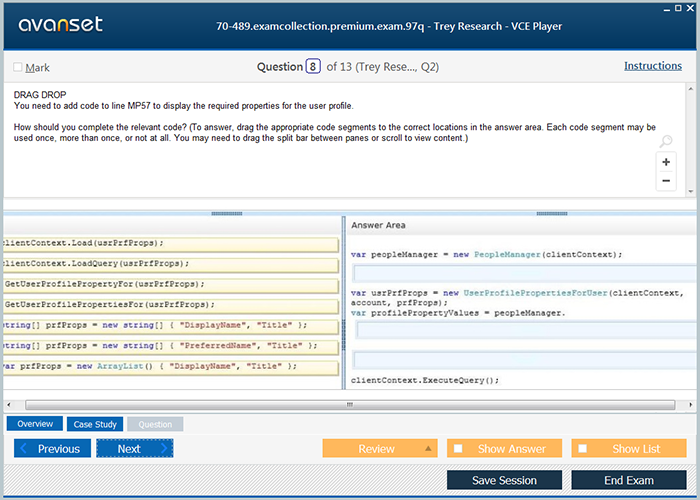Viewport: 700px width, 500px height.
Task: Toggle the Show Answer checkbox
Action: tap(458, 448)
